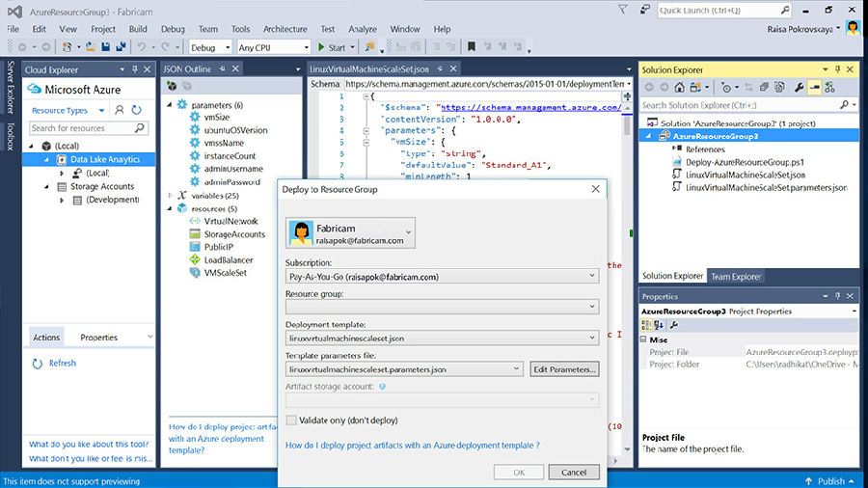Click Property Pages wrench in Properties panel

[674, 325]
